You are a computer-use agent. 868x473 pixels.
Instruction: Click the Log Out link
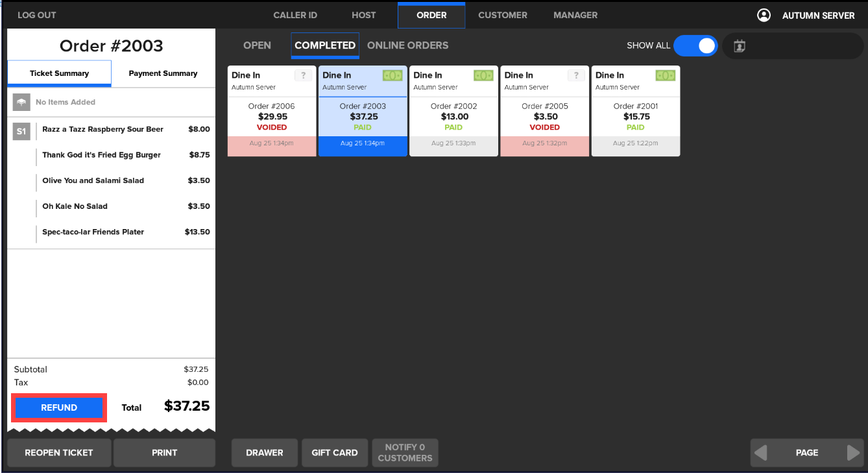click(x=37, y=15)
